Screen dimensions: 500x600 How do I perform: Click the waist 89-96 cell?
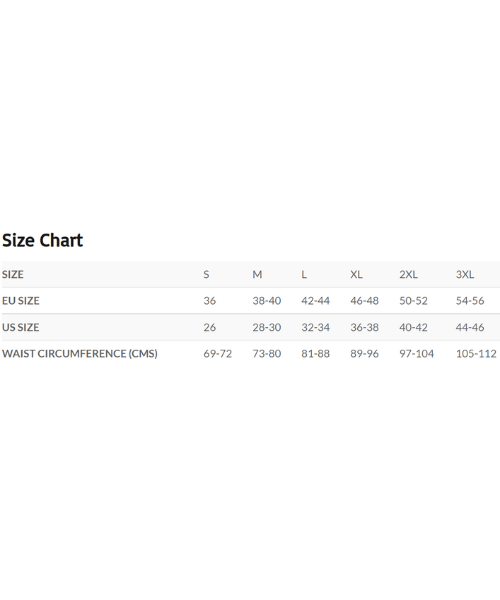[364, 354]
